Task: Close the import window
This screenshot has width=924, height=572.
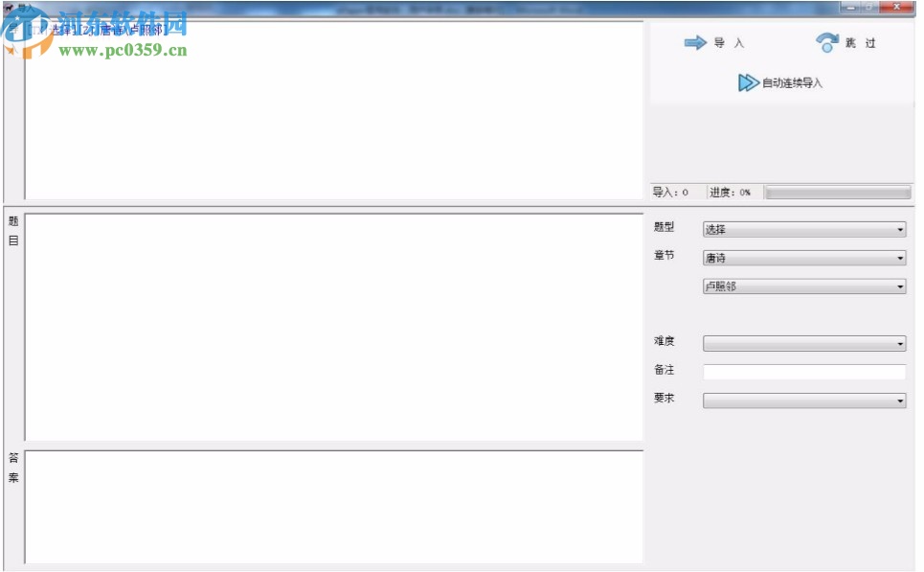Action: [x=896, y=7]
